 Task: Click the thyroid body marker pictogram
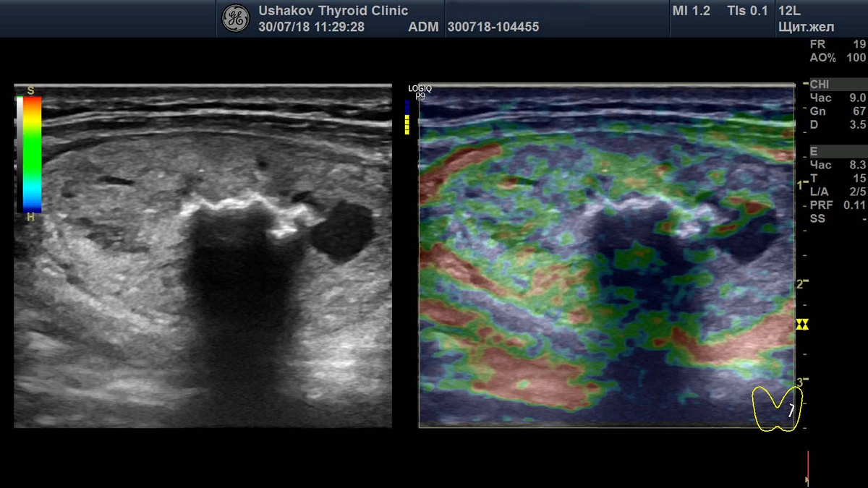(777, 408)
